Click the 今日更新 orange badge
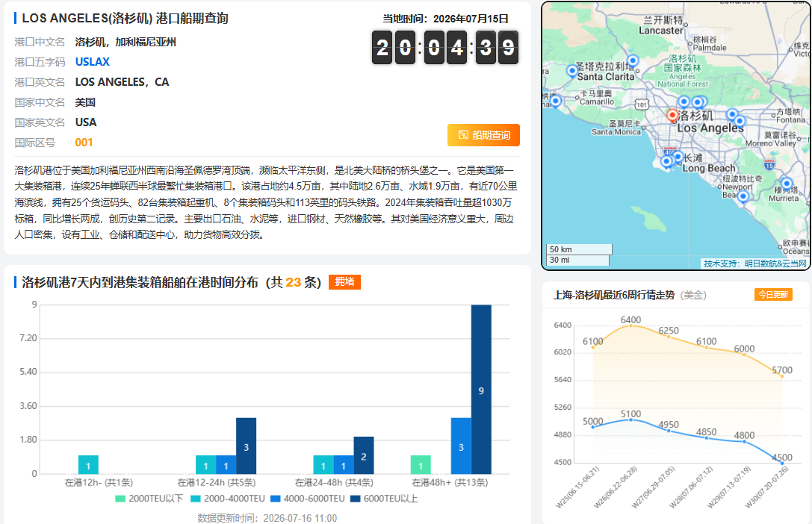812x524 pixels. point(773,295)
